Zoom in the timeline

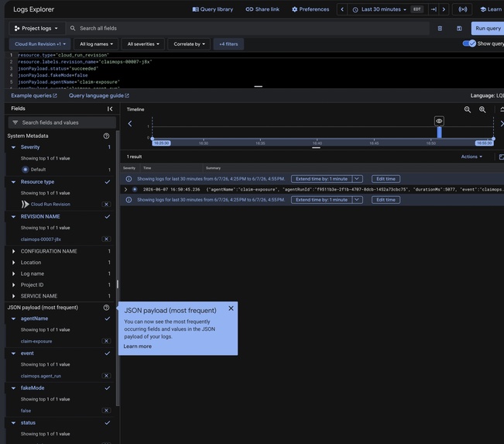tap(482, 110)
